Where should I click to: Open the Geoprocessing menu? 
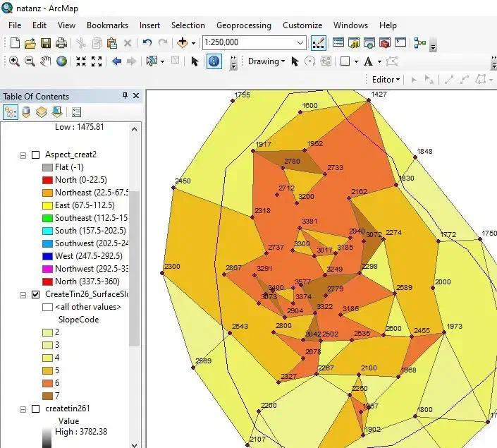(x=243, y=25)
